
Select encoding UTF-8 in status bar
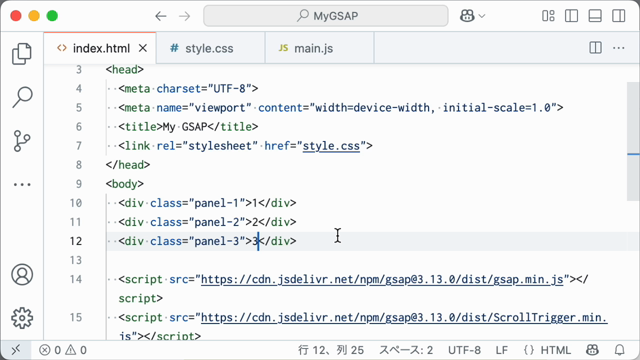point(464,350)
